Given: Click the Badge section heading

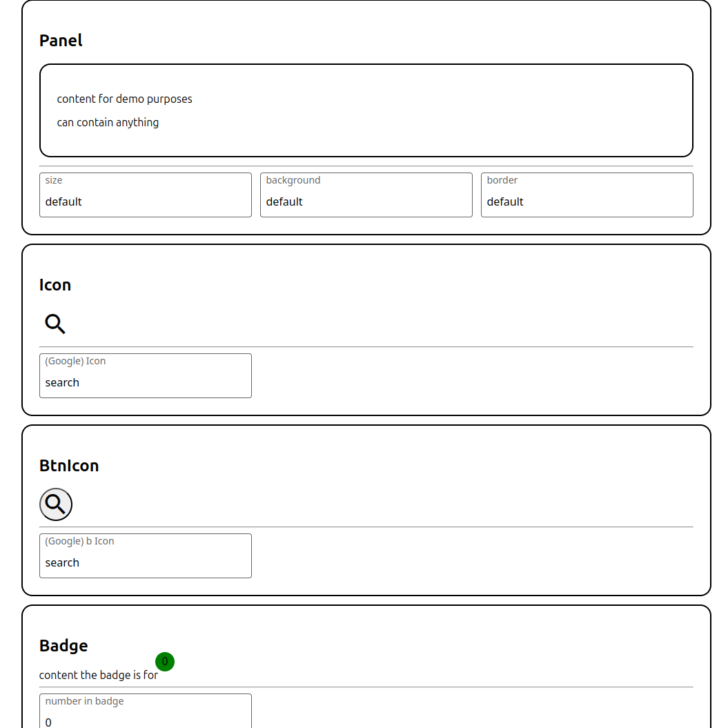Looking at the screenshot, I should coord(63,646).
